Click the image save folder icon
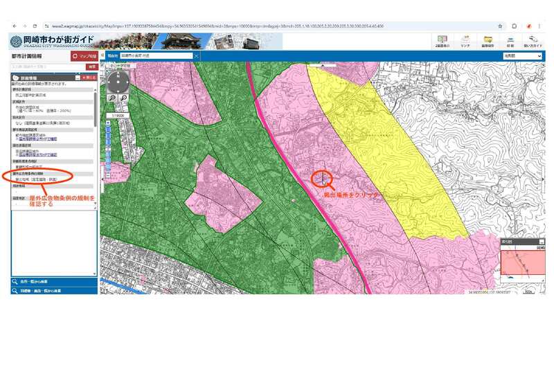554x392 pixels. [488, 41]
